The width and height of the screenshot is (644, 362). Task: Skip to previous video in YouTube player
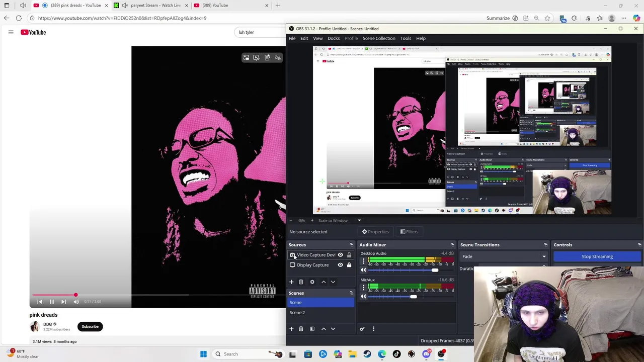coord(40,302)
